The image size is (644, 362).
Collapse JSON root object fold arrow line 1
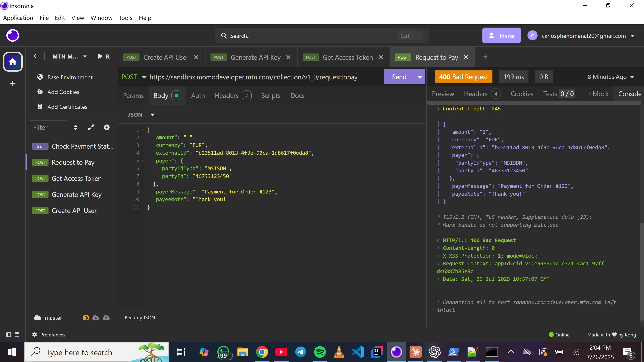(x=143, y=129)
